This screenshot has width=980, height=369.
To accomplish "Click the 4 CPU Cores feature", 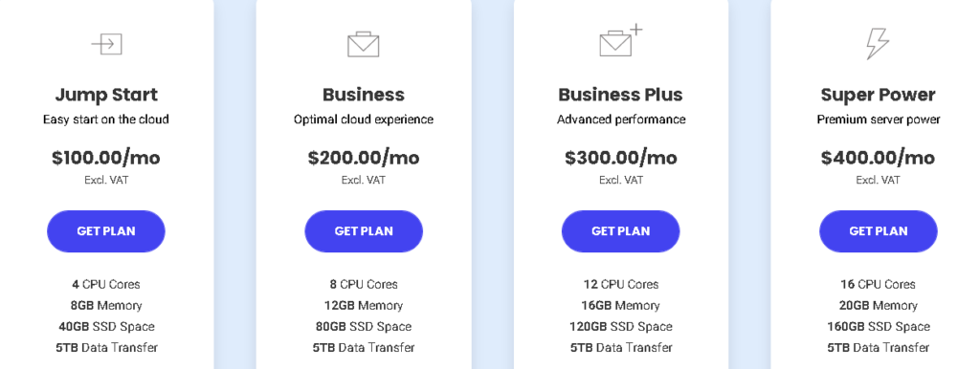I will [x=106, y=284].
